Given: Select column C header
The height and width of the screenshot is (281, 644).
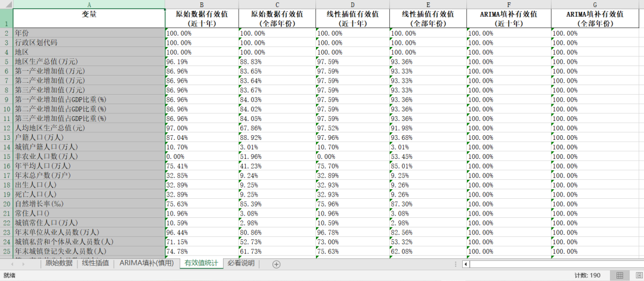Looking at the screenshot, I should [x=277, y=4].
